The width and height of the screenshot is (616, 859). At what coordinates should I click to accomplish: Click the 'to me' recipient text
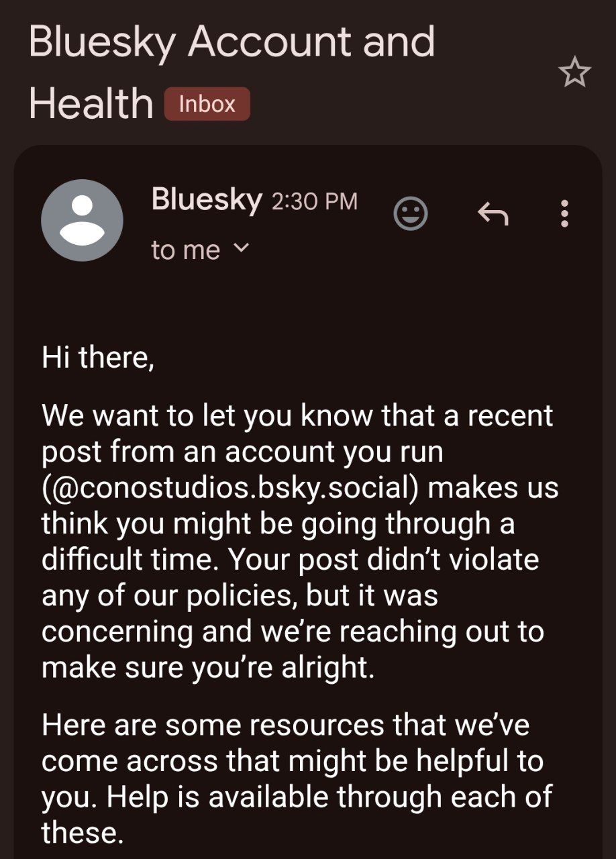click(186, 250)
